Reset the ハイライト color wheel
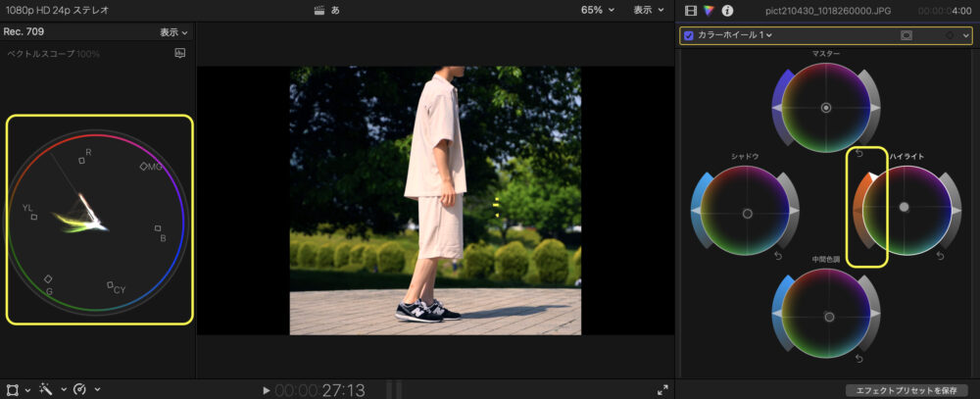The image size is (980, 399). [939, 256]
